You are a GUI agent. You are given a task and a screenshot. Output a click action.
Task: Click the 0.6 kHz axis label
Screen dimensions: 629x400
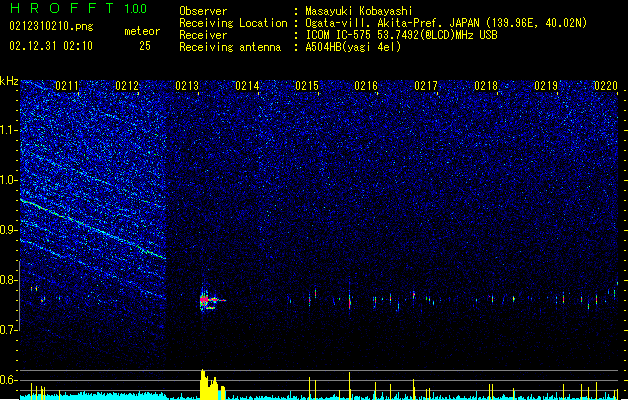[x=9, y=380]
